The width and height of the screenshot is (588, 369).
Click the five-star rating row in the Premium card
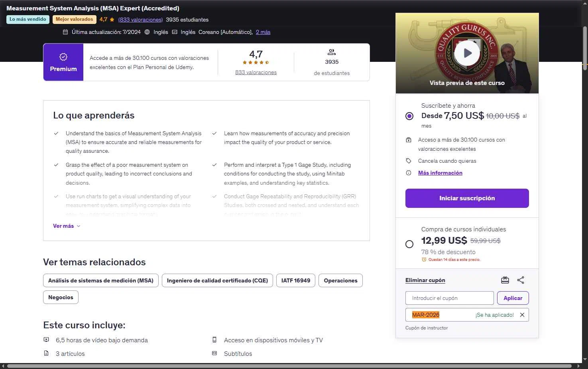[256, 63]
